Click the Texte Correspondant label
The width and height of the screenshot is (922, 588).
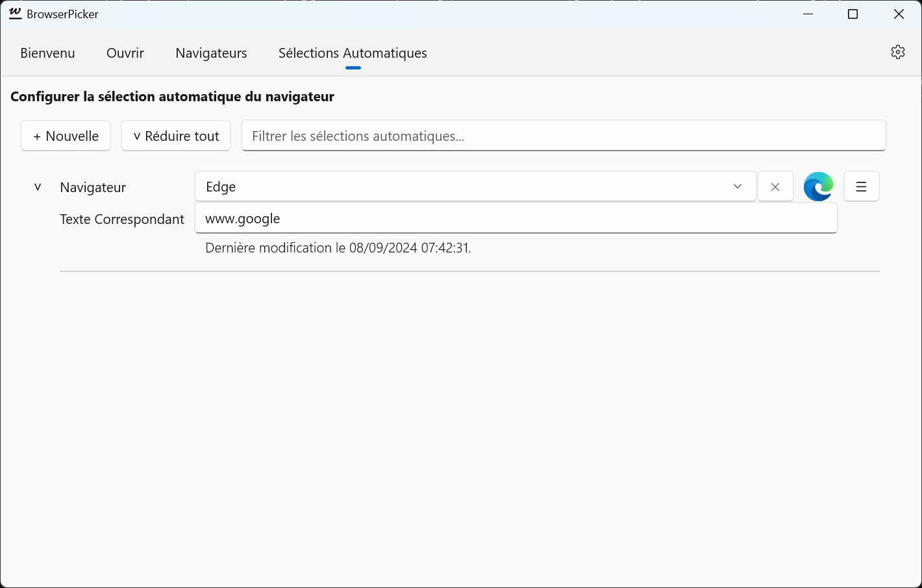tap(122, 219)
